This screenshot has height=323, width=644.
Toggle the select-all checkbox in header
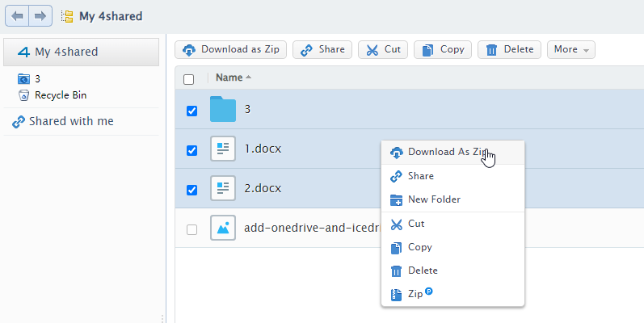[189, 79]
